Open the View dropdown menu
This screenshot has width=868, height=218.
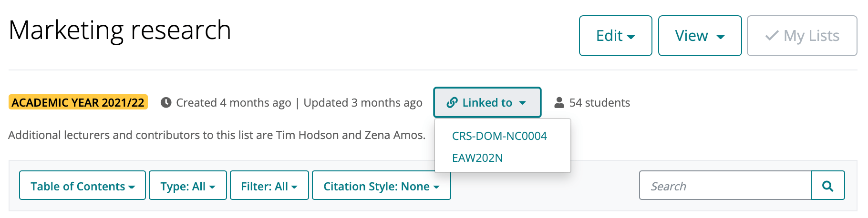tap(700, 36)
